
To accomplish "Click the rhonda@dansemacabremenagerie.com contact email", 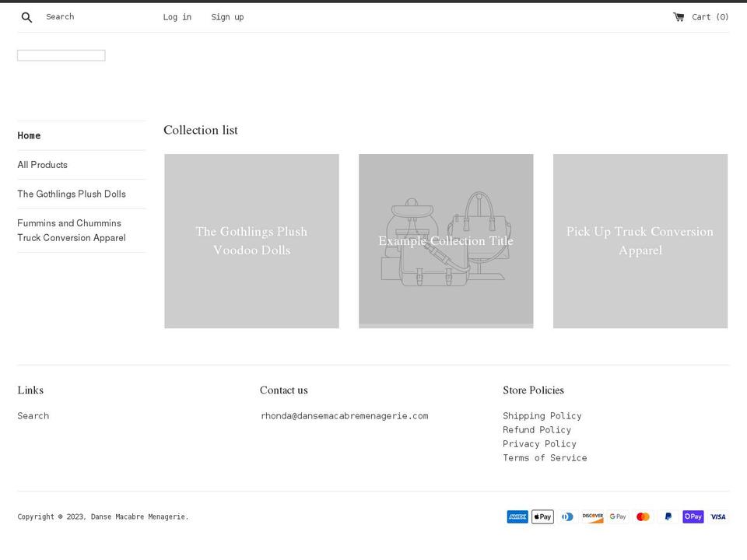I will click(x=345, y=415).
